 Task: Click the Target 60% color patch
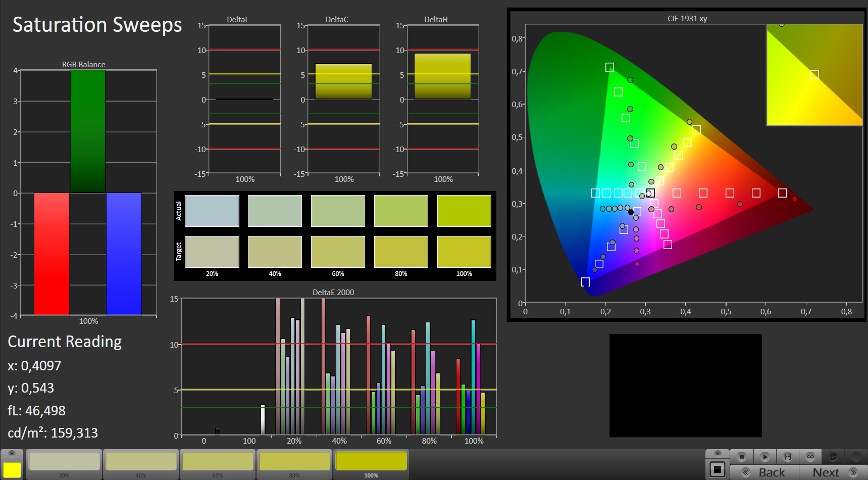338,252
